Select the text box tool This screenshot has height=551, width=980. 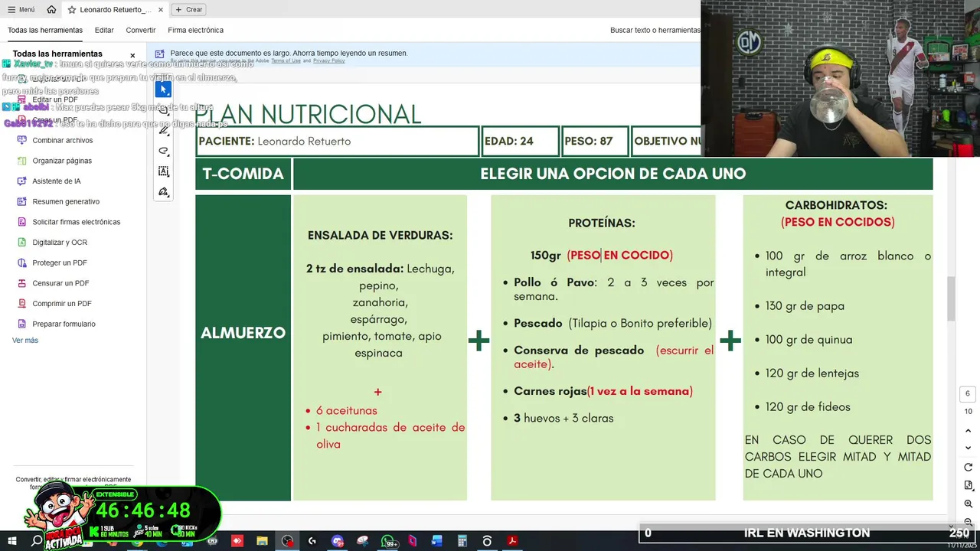click(164, 171)
